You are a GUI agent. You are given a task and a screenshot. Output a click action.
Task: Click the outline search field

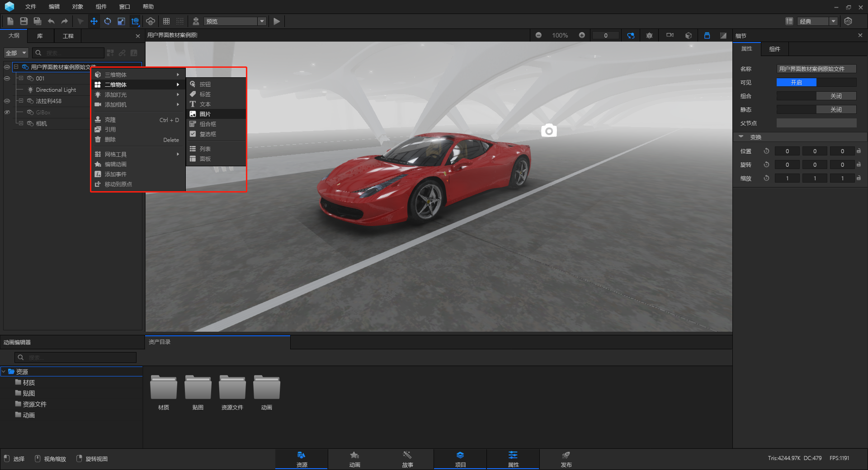click(69, 53)
